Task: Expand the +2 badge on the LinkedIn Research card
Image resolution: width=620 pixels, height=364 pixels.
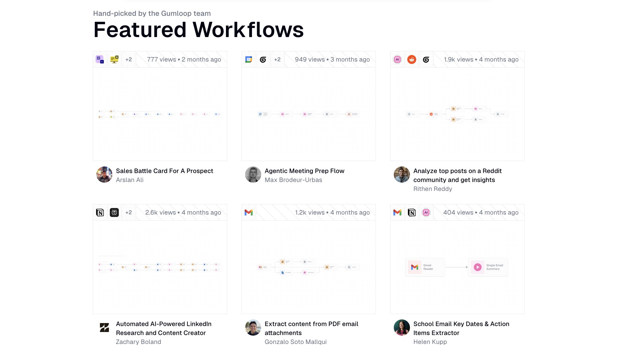Action: (x=129, y=212)
